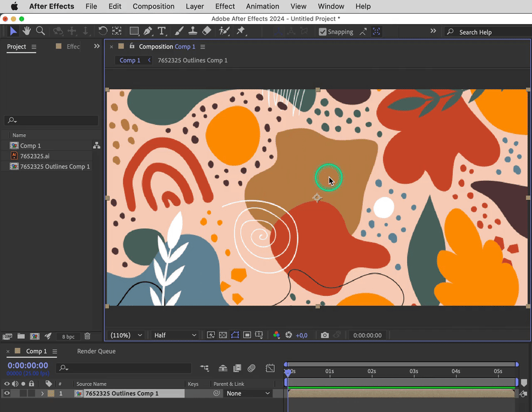Pick the Pen tool in toolbar

pos(148,31)
